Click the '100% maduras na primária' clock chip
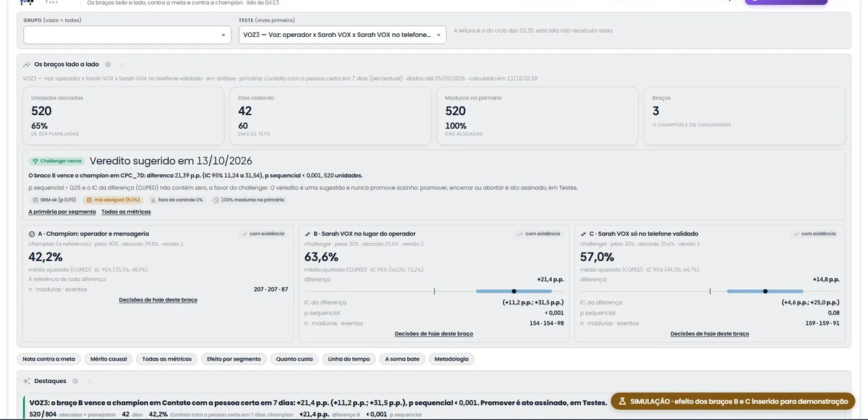868x420 pixels. [248, 200]
